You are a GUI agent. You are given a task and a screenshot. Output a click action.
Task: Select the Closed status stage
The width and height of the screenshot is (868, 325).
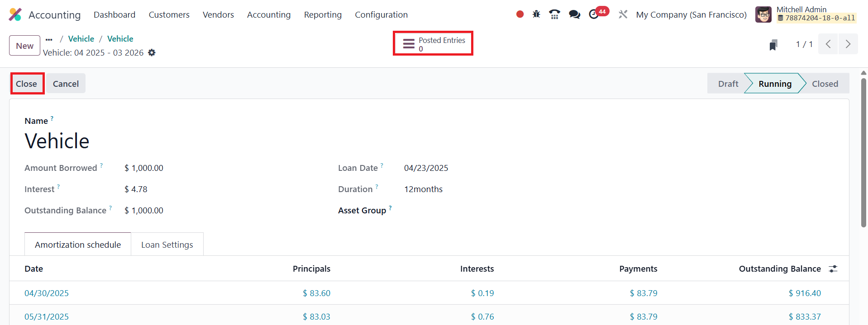click(825, 84)
